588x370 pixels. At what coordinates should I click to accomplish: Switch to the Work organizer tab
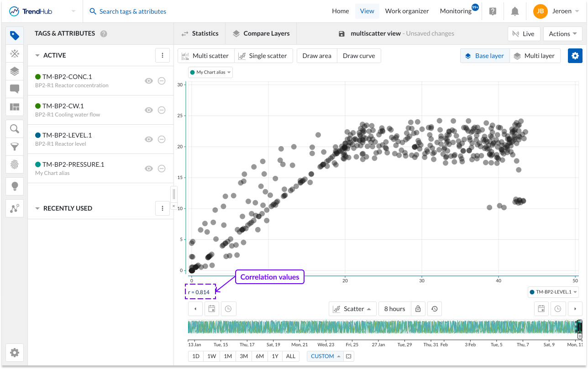(407, 11)
